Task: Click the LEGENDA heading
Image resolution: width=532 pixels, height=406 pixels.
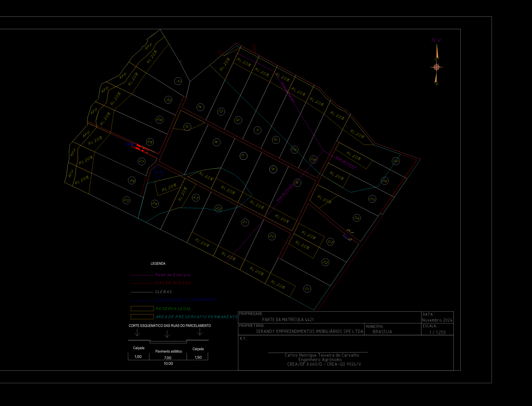Action: (158, 263)
